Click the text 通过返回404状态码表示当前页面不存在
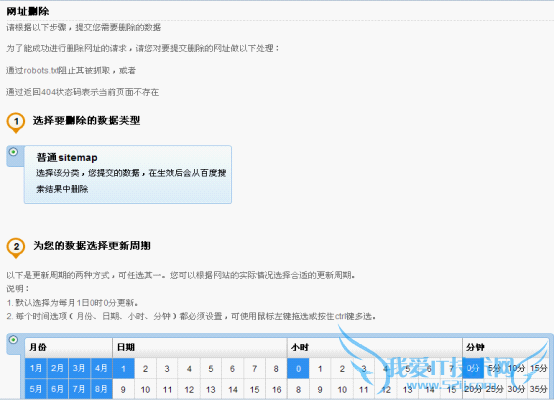The image size is (554, 400). (82, 92)
